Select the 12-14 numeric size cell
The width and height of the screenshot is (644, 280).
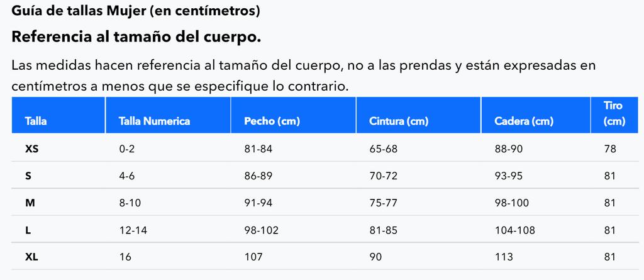133,230
